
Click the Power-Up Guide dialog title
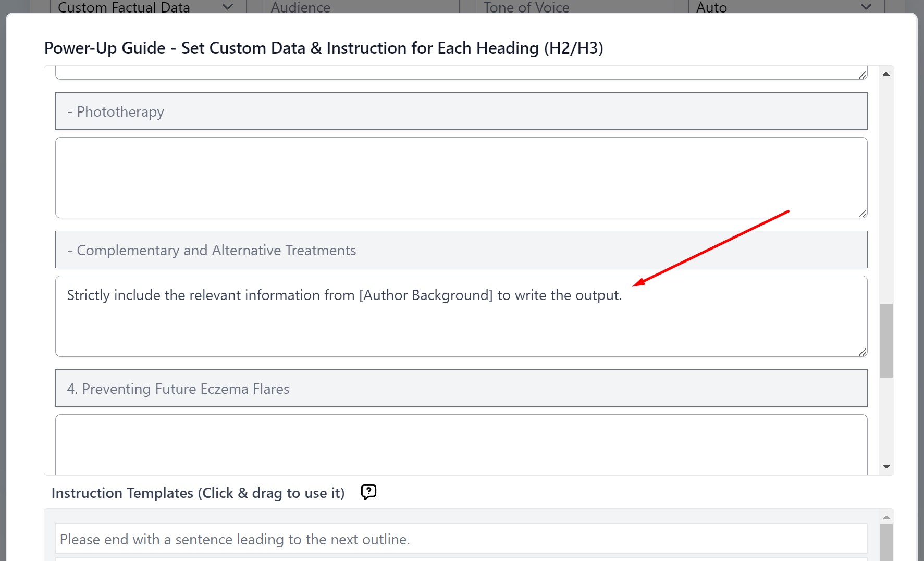coord(324,48)
